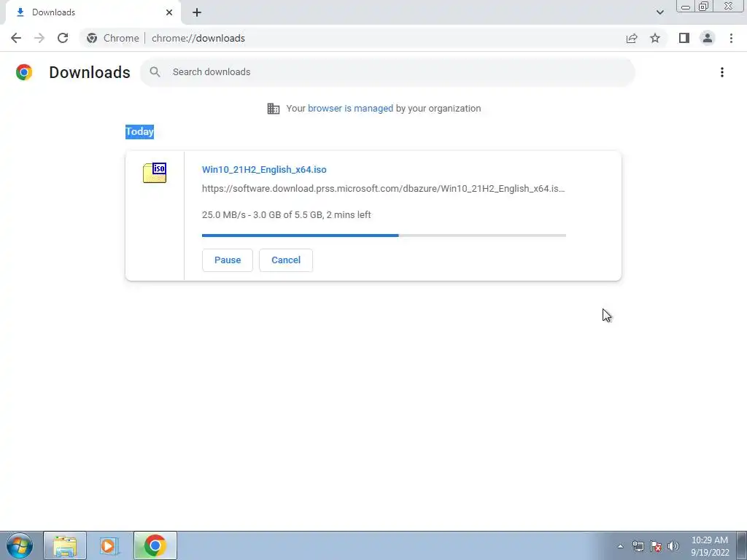This screenshot has width=747, height=560.
Task: Share this page icon in address bar
Action: 632,38
